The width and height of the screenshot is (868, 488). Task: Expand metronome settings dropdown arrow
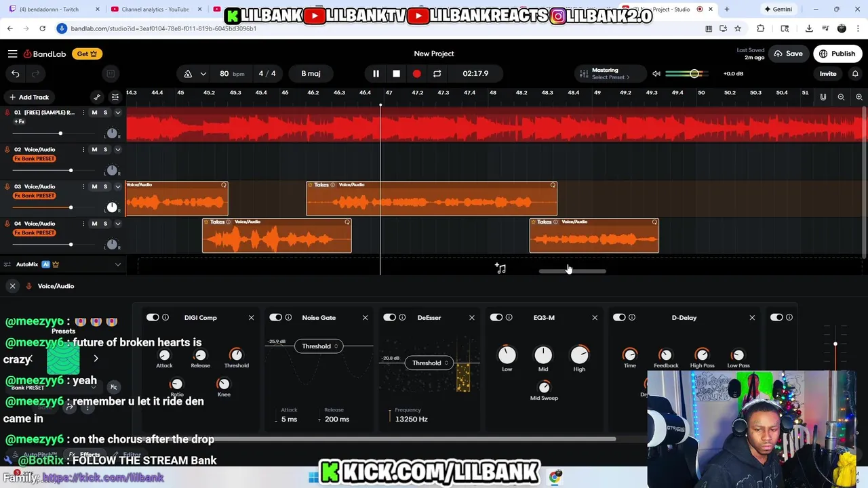click(203, 73)
